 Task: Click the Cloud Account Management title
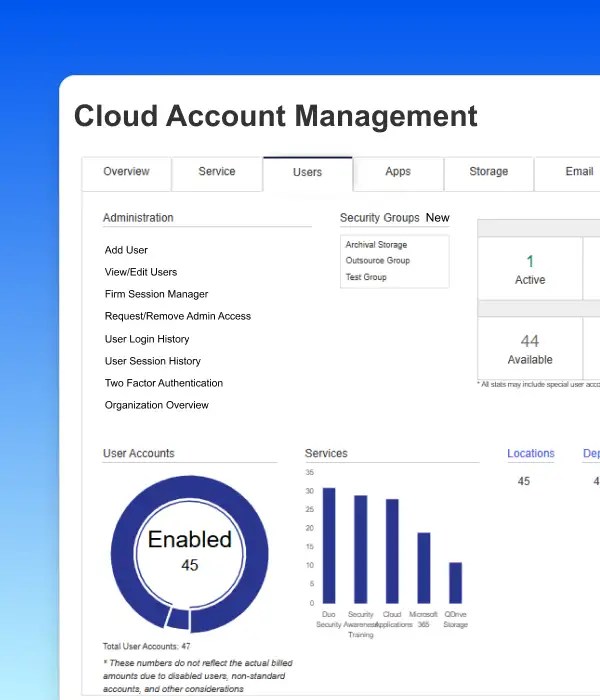(275, 116)
